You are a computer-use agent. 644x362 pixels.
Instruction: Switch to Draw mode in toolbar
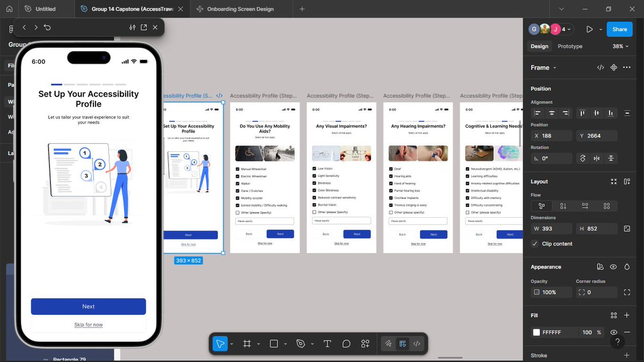point(389,344)
